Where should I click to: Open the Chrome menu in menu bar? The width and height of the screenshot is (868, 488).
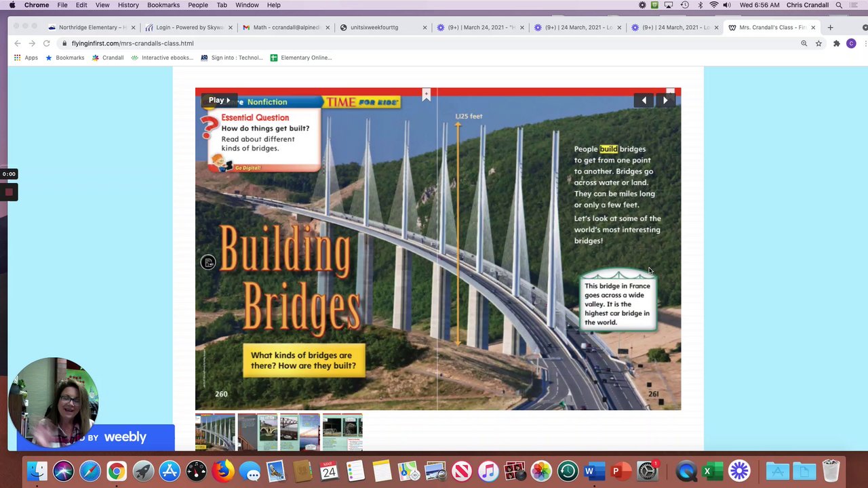pyautogui.click(x=37, y=5)
